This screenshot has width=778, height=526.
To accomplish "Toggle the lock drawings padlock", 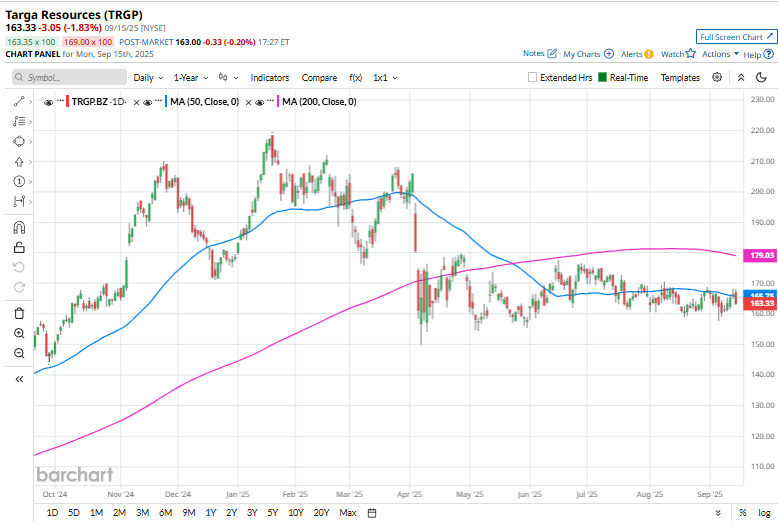I will [19, 247].
